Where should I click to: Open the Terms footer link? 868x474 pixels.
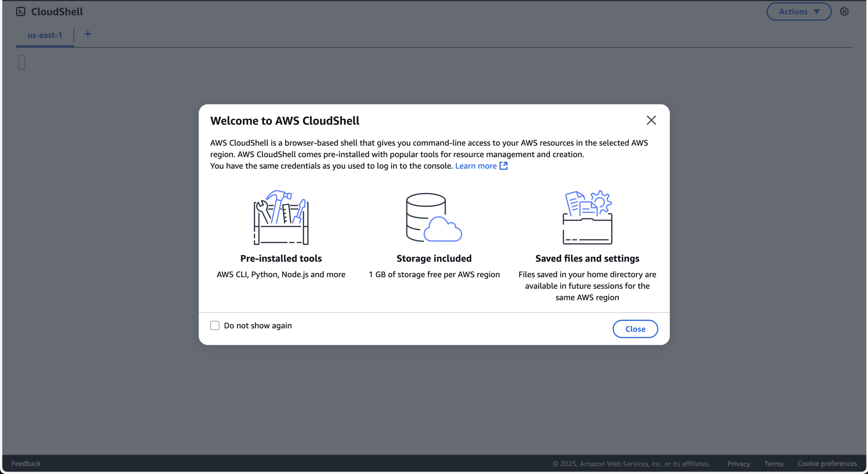[774, 463]
